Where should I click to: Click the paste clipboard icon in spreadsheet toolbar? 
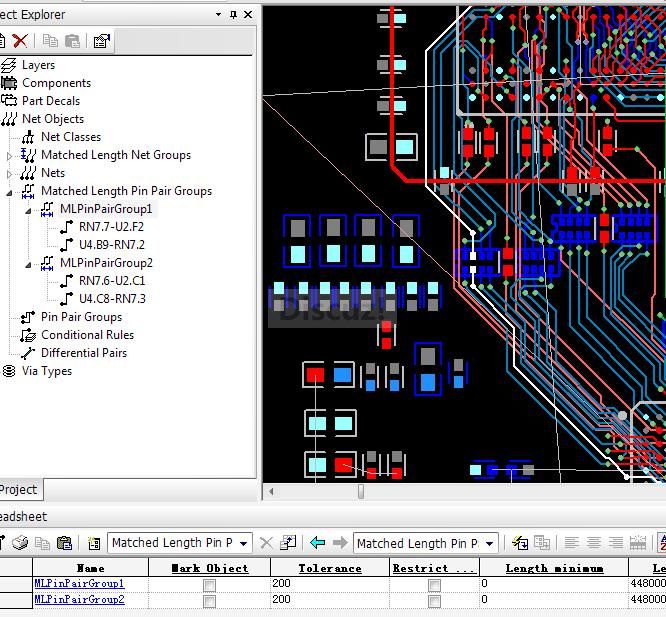click(64, 543)
